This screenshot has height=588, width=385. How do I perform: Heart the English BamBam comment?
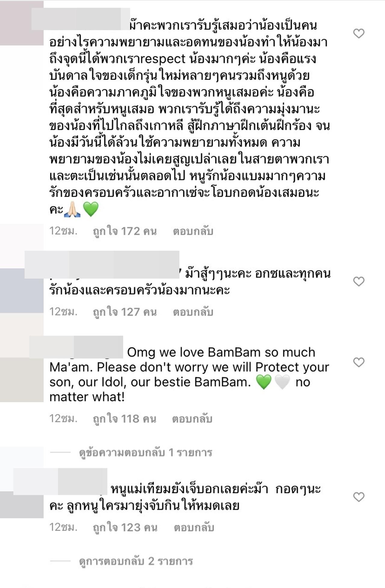point(359,362)
